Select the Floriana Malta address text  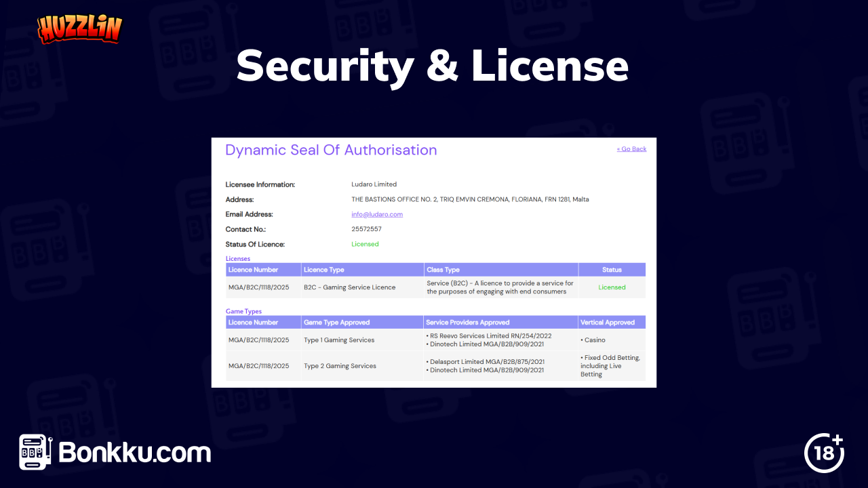click(x=470, y=199)
